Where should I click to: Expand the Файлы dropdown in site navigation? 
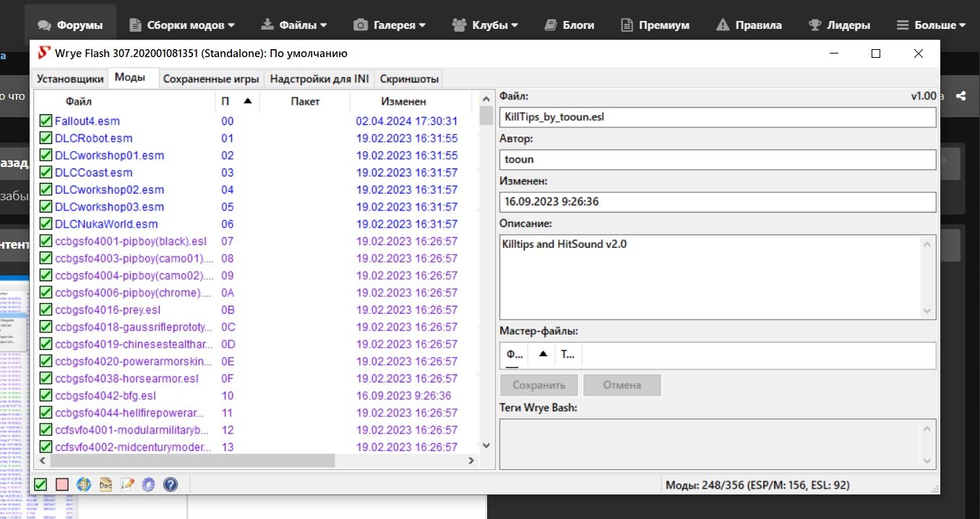tap(293, 25)
